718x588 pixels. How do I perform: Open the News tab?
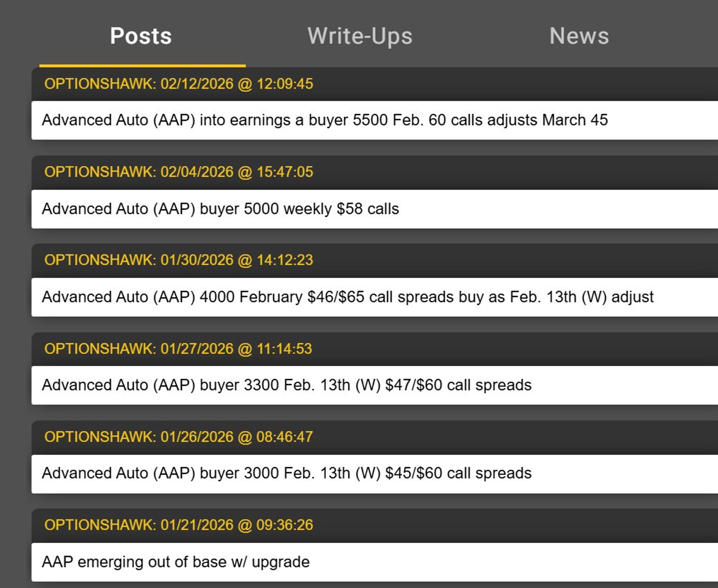point(578,36)
